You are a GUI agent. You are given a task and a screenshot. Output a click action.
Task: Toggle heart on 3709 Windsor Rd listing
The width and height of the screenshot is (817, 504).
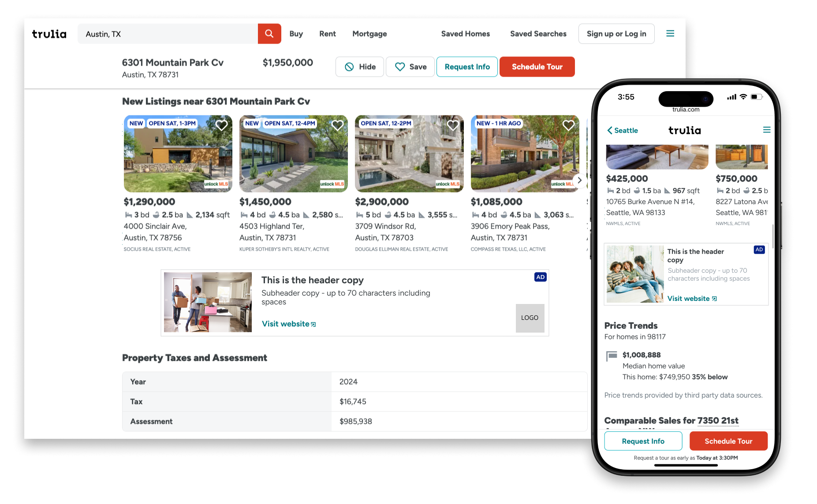tap(453, 126)
